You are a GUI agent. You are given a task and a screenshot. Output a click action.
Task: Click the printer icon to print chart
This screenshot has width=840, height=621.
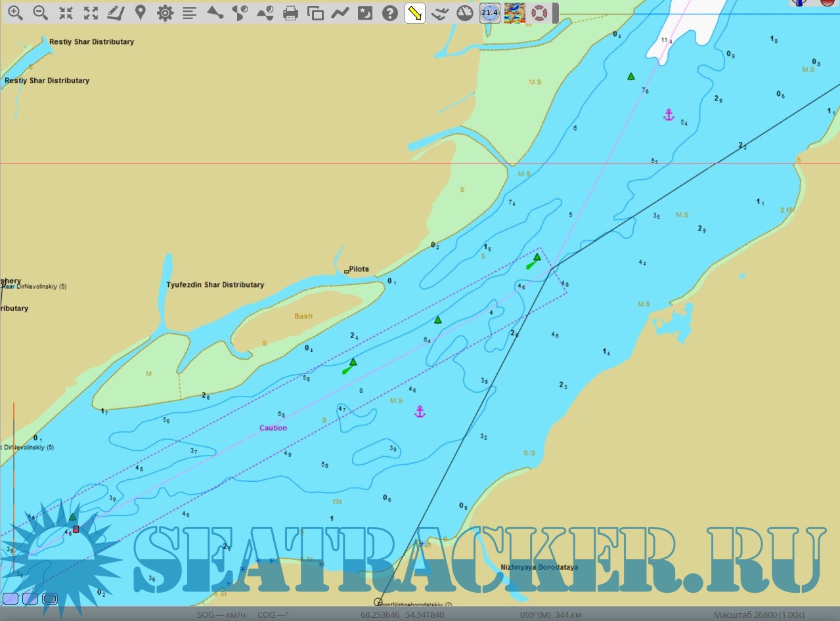tap(291, 13)
